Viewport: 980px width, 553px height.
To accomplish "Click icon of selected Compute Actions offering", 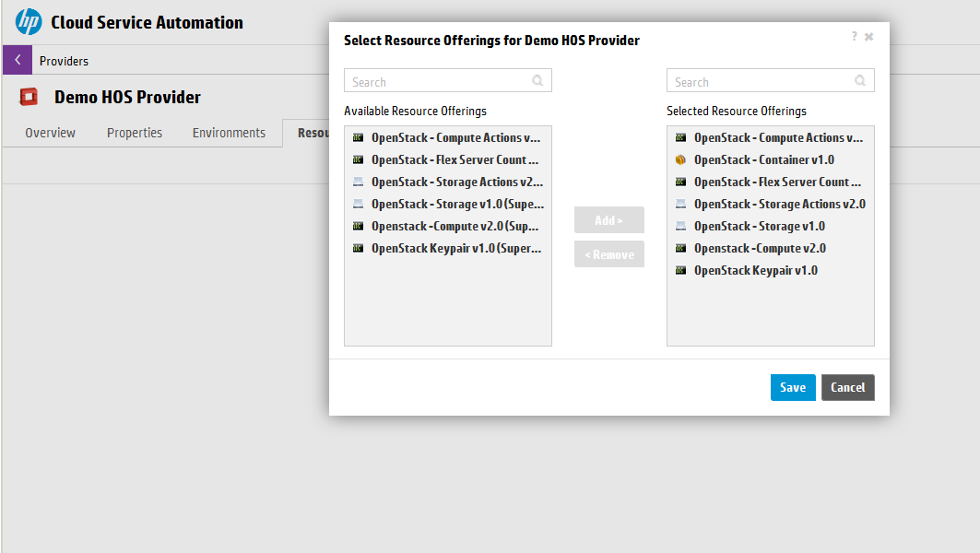I will (x=680, y=137).
